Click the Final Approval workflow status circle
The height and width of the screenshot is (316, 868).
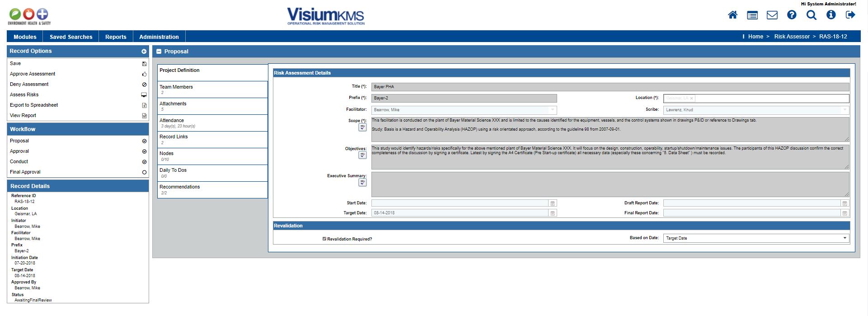point(144,172)
